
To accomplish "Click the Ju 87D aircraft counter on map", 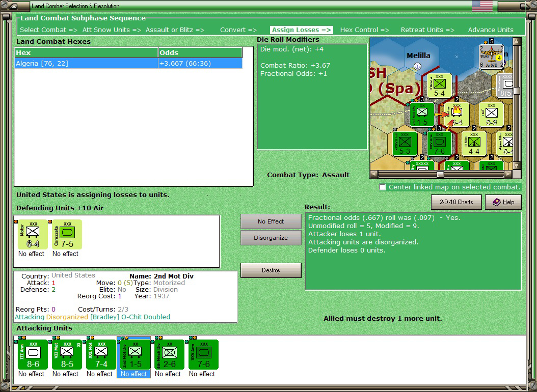I will (x=492, y=57).
